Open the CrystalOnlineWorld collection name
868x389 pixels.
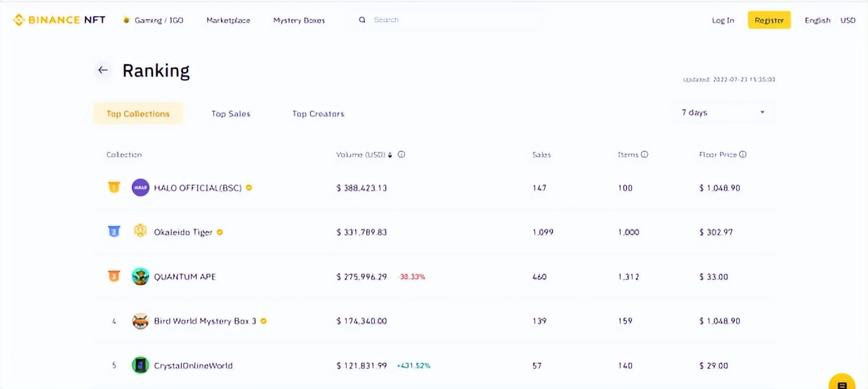coord(193,365)
